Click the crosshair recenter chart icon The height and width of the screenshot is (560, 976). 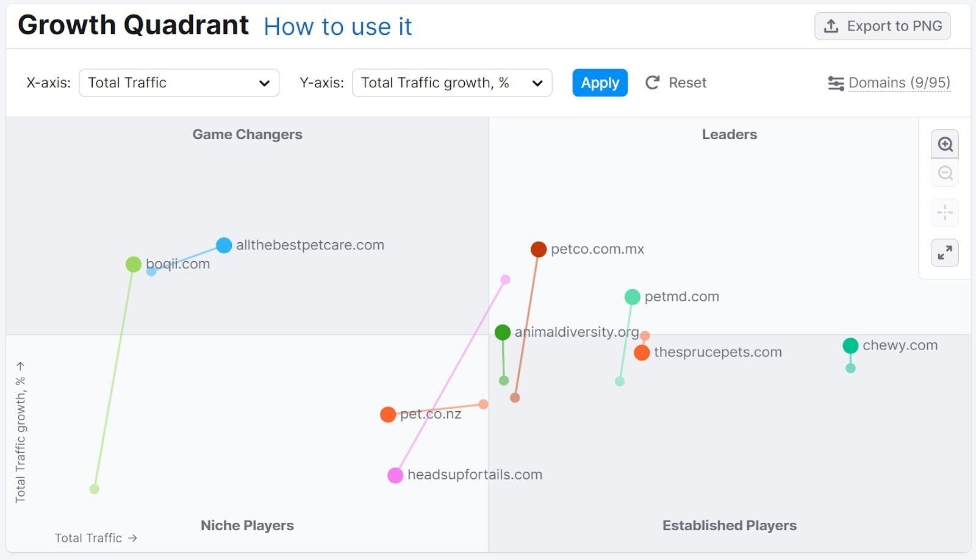pyautogui.click(x=945, y=213)
